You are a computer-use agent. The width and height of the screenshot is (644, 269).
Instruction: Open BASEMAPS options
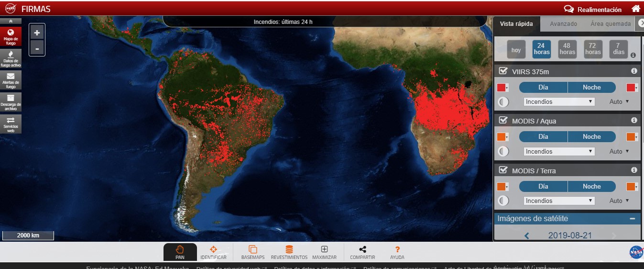coord(253,252)
